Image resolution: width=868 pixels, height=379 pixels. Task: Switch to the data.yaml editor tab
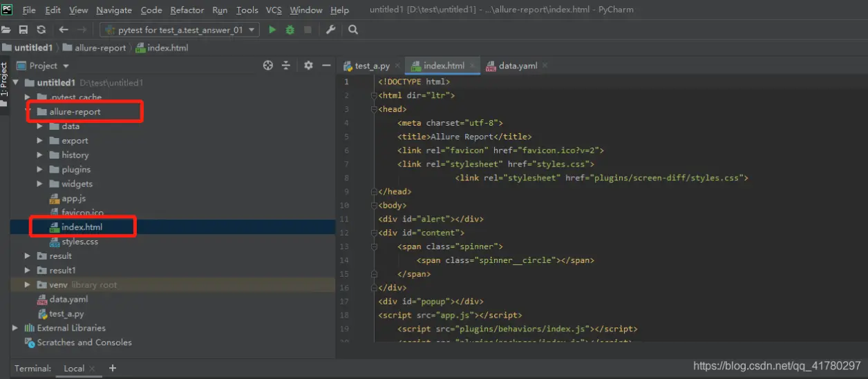511,66
